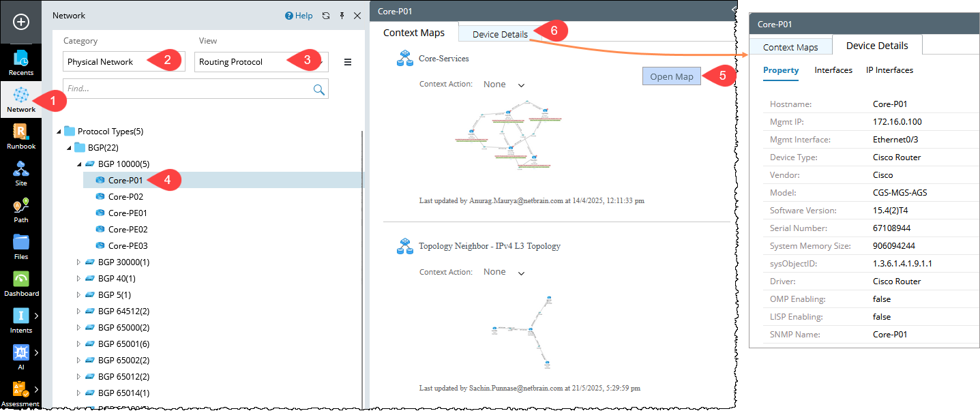Select Context Maps tab in the right Core-P01 popup
This screenshot has height=411, width=980.
[790, 47]
